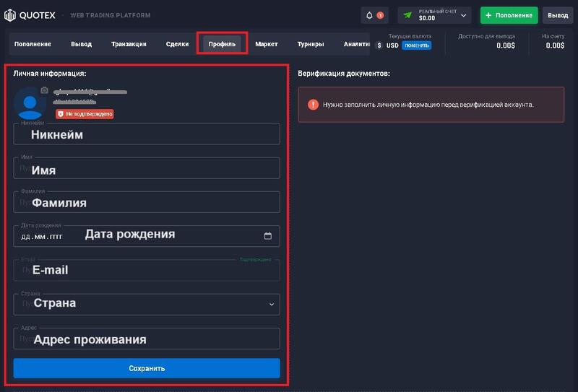Click the header Вывод withdraw button

(558, 15)
